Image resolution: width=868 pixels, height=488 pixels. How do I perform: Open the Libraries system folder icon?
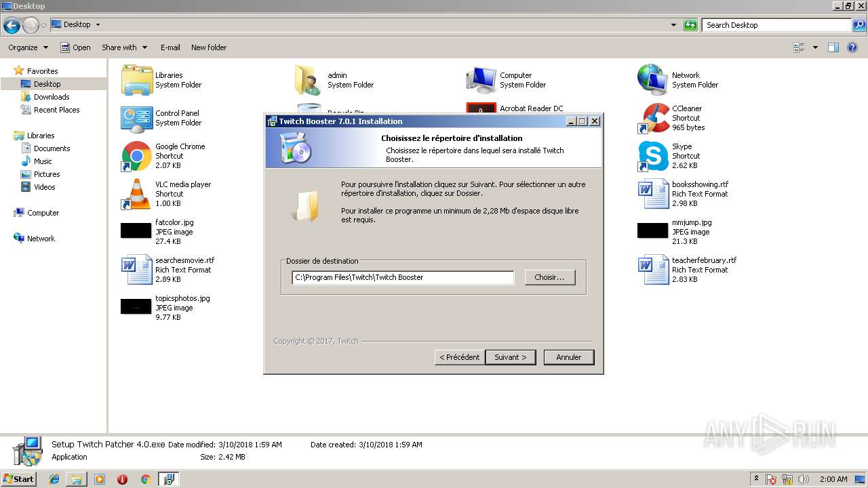point(137,80)
